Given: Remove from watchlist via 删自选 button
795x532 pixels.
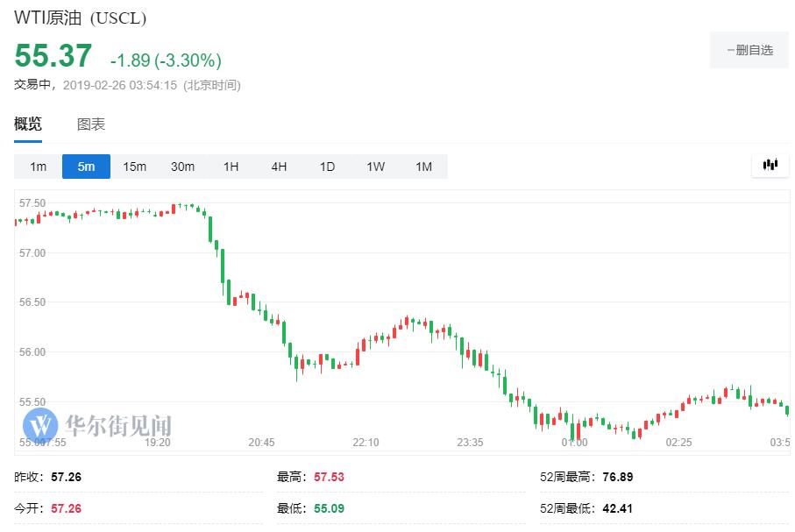Looking at the screenshot, I should [749, 50].
